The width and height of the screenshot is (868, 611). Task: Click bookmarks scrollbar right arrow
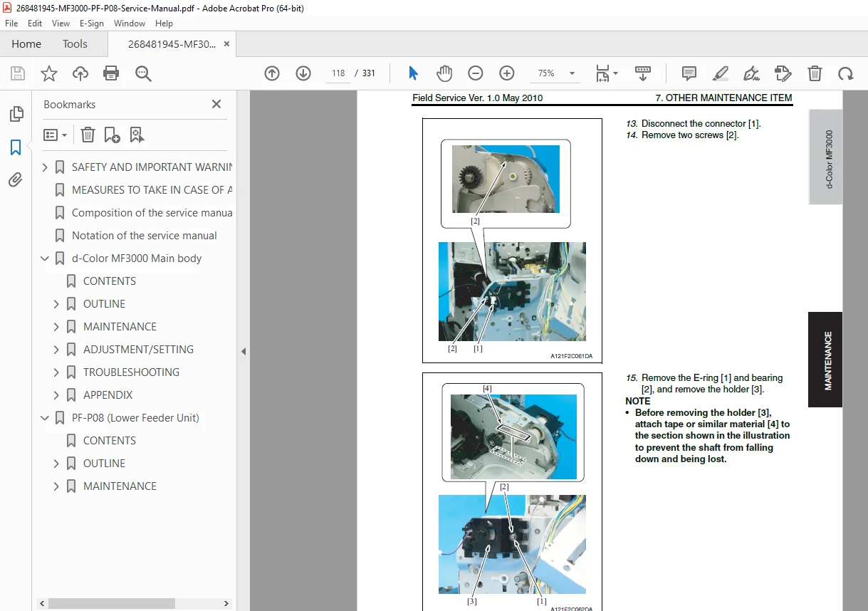coord(226,604)
